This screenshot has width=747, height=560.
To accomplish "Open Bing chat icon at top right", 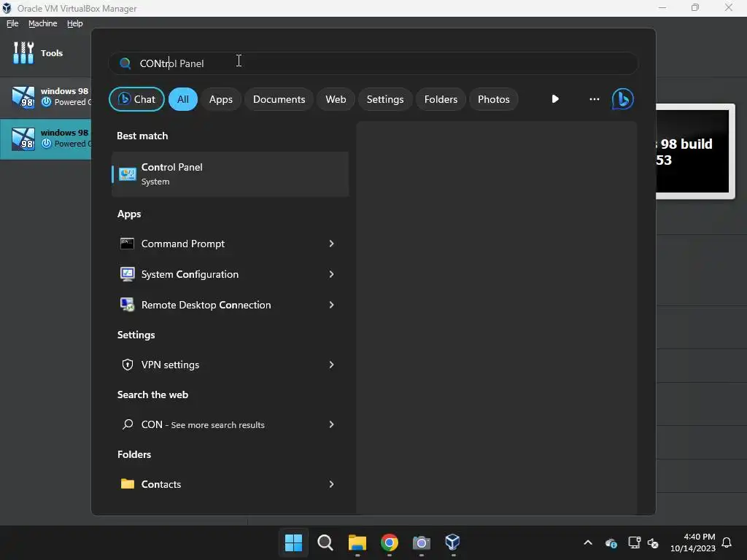I will coord(623,99).
